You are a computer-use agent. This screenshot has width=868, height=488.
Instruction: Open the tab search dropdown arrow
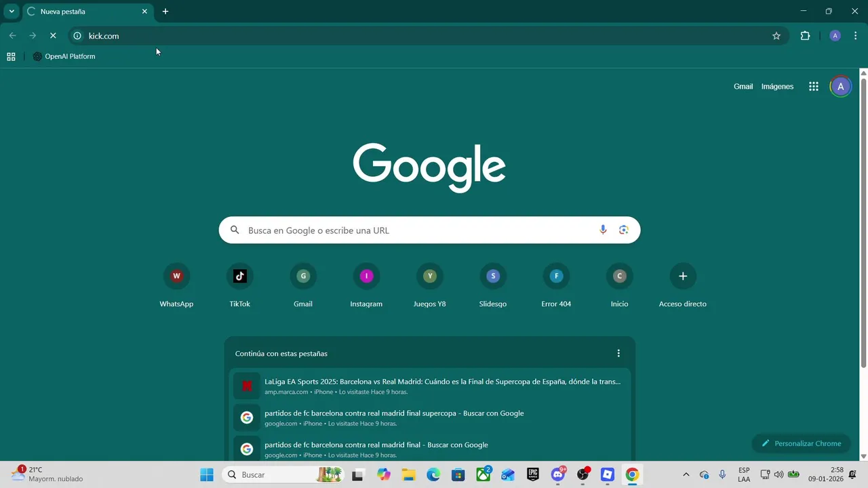[12, 12]
